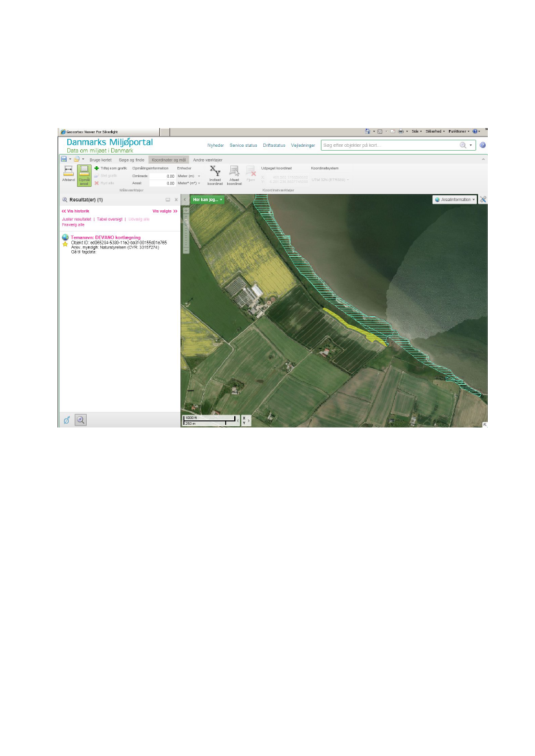The height and width of the screenshot is (756, 535).
Task: Click the print/export page icon
Action: coord(76,158)
